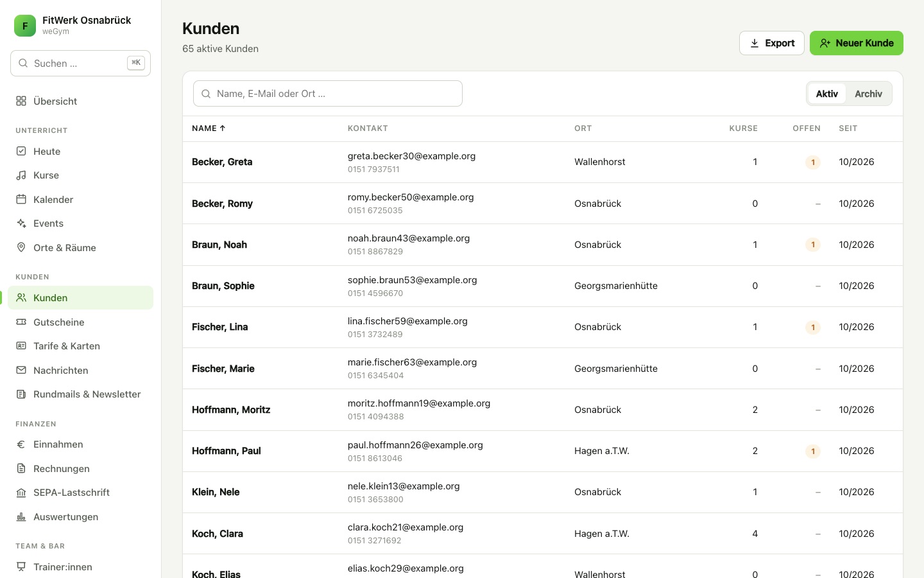Image resolution: width=924 pixels, height=578 pixels.
Task: Click the Gutscheine ticket icon
Action: (x=21, y=322)
